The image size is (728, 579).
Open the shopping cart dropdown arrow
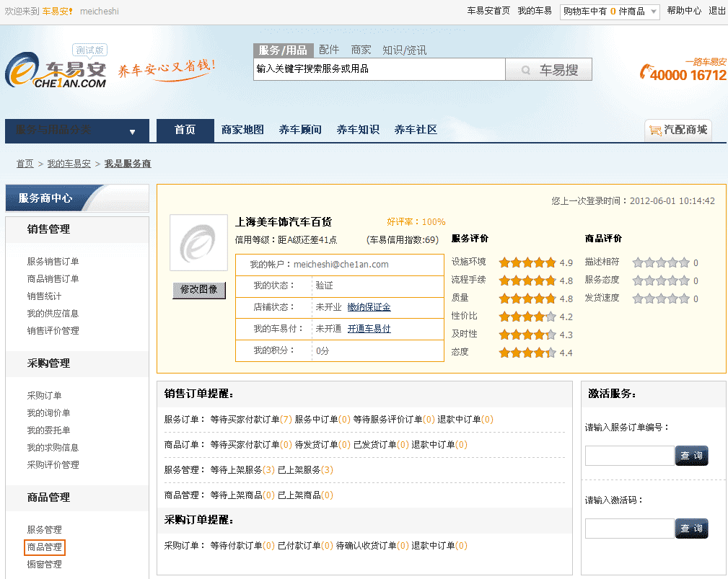(653, 12)
